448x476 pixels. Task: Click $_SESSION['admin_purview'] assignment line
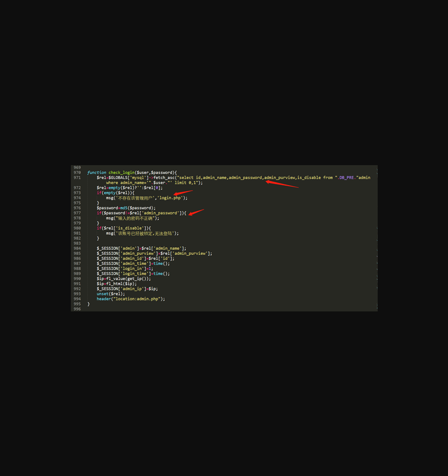(154, 254)
